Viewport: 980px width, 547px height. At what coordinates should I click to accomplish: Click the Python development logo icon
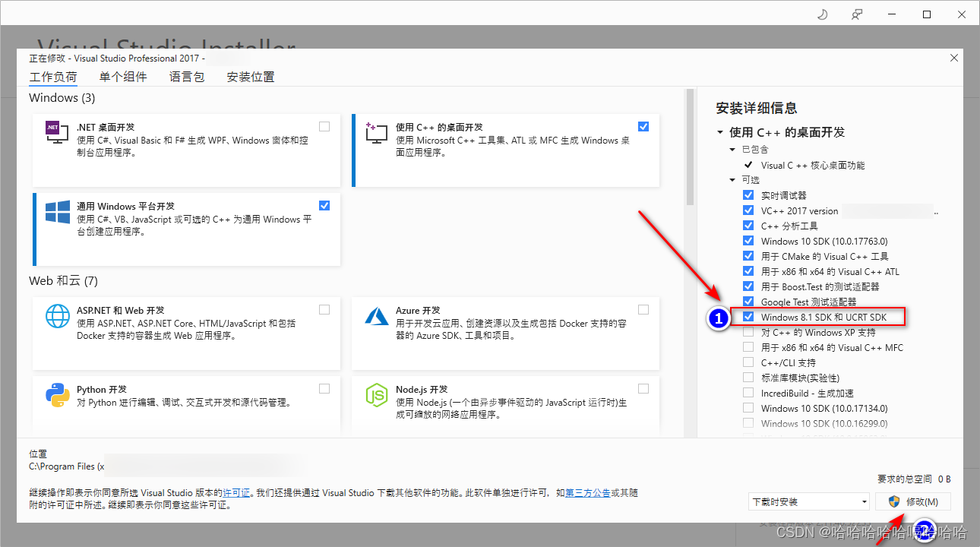(58, 395)
